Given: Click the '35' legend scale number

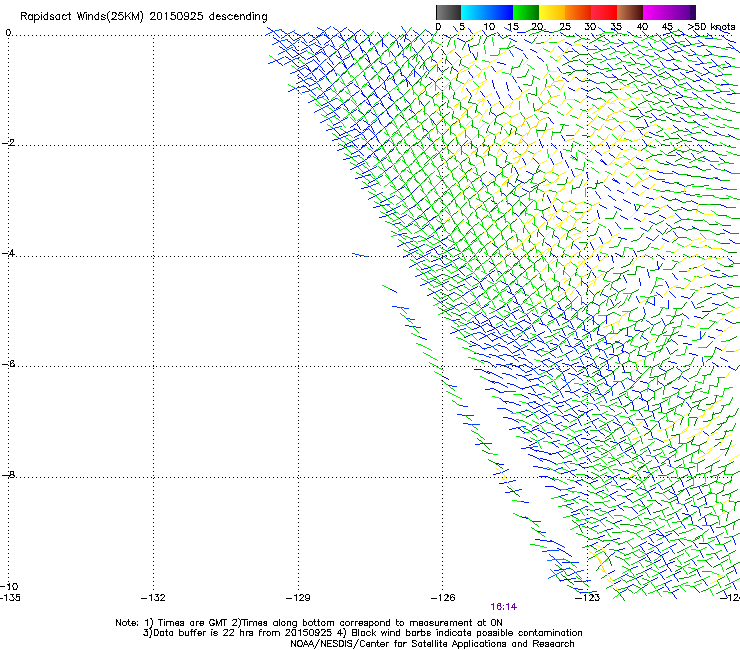Looking at the screenshot, I should pyautogui.click(x=616, y=27).
